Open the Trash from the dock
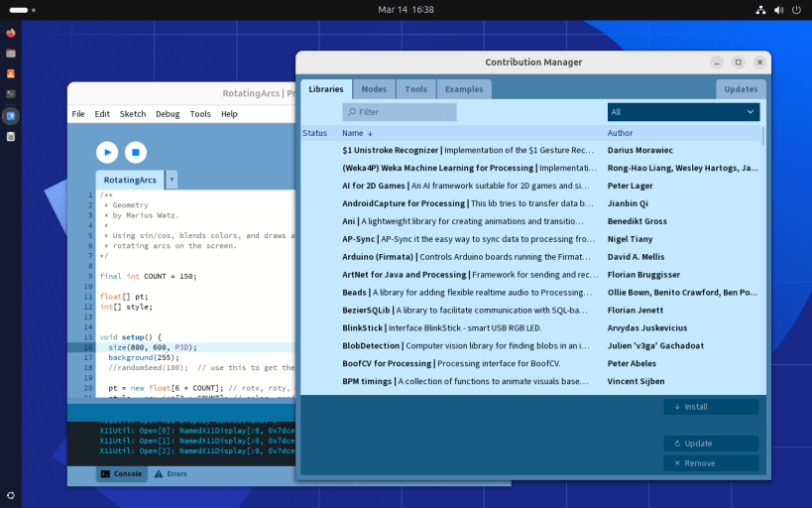This screenshot has height=508, width=812. click(11, 136)
